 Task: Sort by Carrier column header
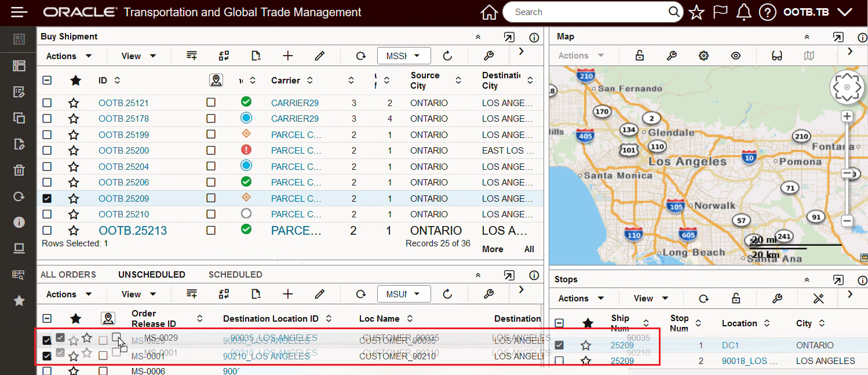tap(286, 81)
